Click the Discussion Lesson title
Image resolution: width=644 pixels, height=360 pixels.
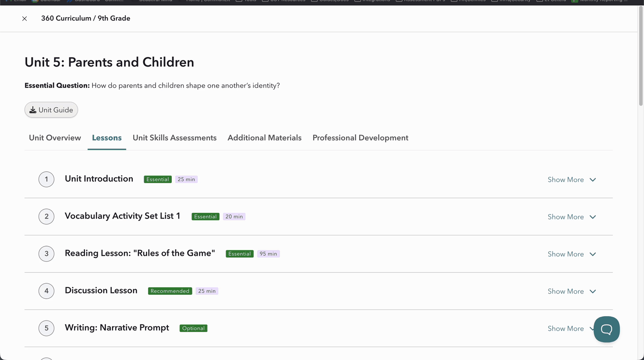tap(101, 290)
